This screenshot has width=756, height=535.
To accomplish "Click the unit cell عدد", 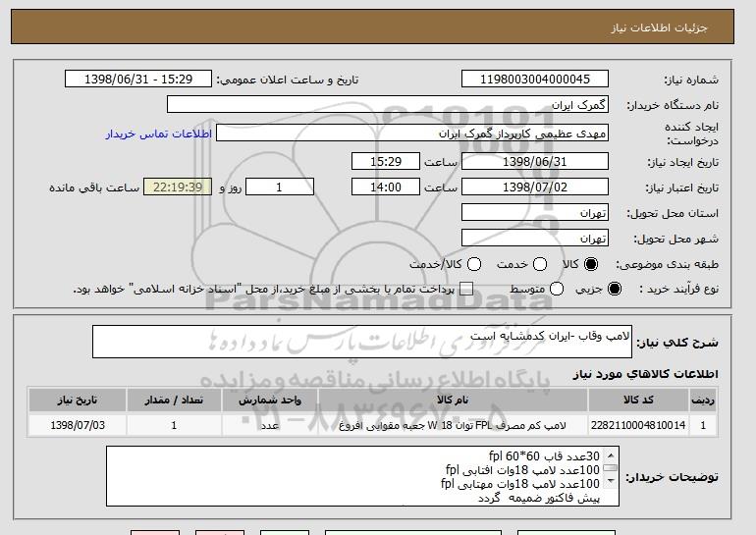I will coord(270,425).
